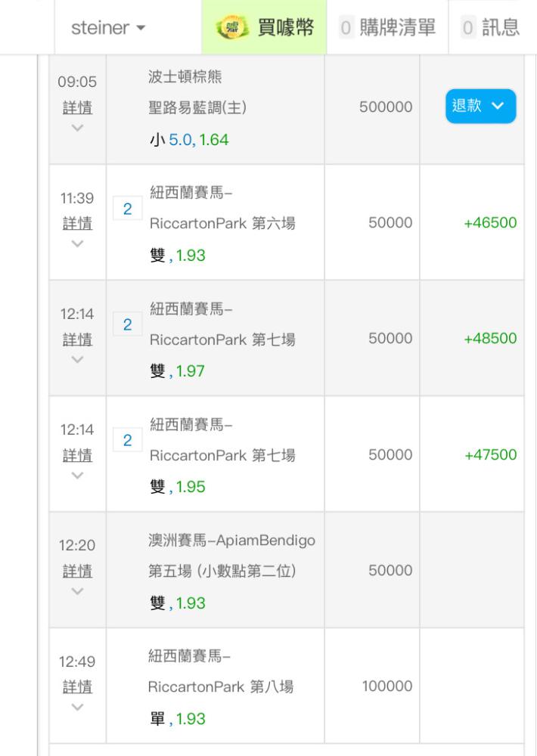Expand chevron under 09:05 詳情

77,128
